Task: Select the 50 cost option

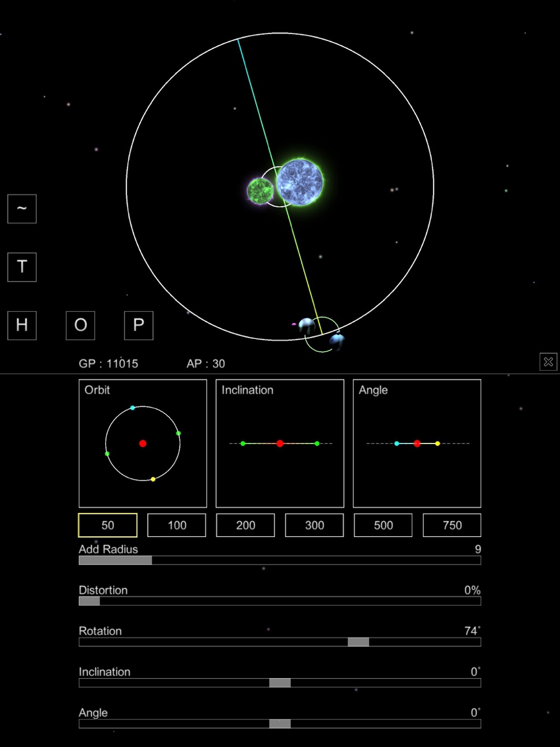Action: click(108, 525)
